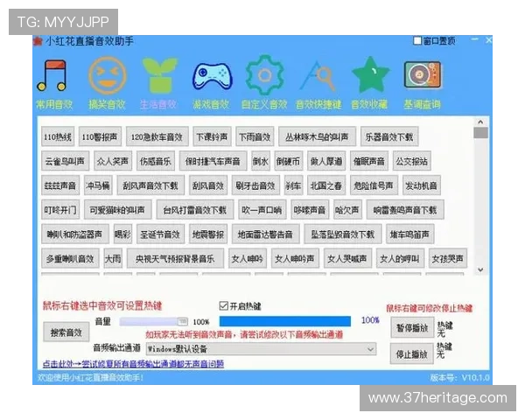This screenshot has width=525, height=420.
Task: Play the 倒水 sound effect
Action: point(261,161)
